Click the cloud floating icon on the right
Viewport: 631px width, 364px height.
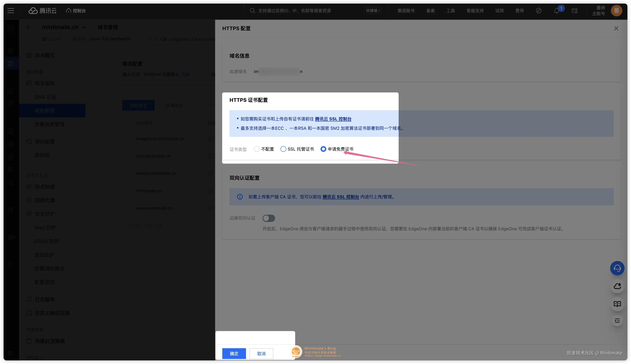(x=617, y=286)
